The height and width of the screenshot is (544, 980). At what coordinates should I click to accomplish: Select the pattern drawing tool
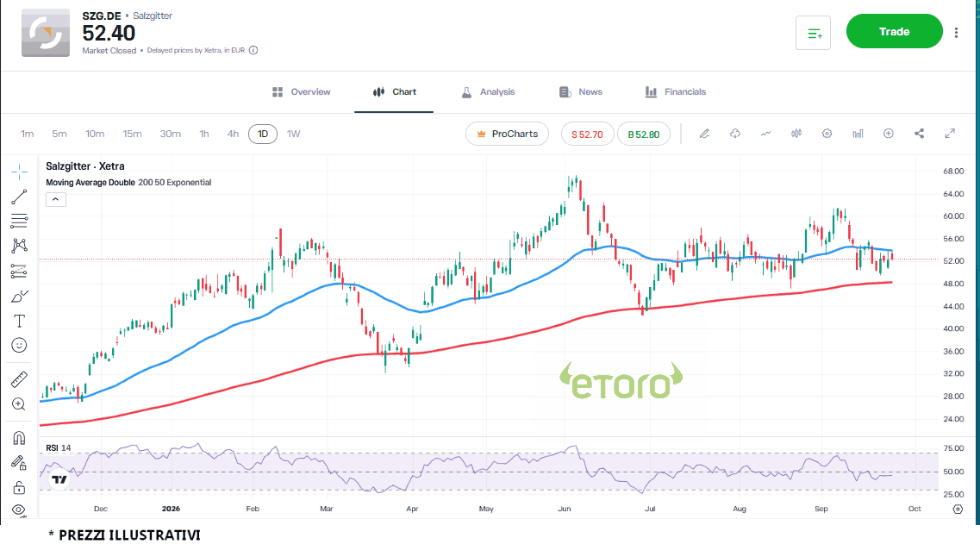click(x=19, y=245)
